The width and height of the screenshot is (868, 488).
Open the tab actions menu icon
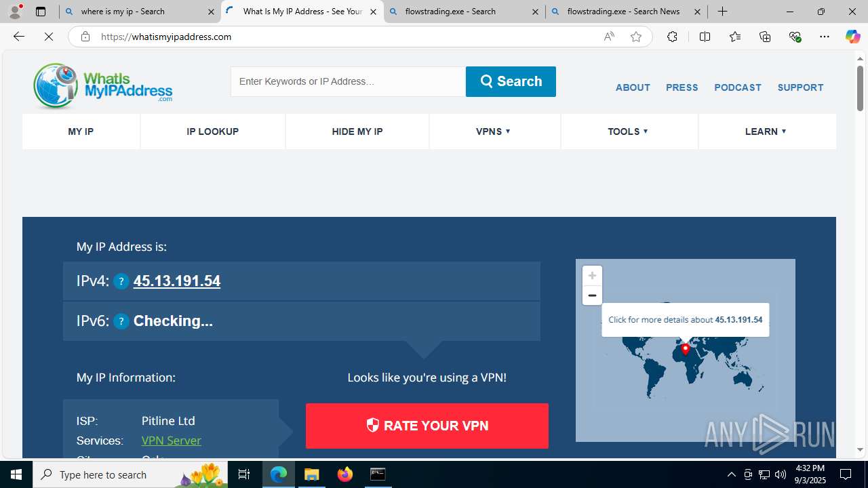tap(41, 12)
